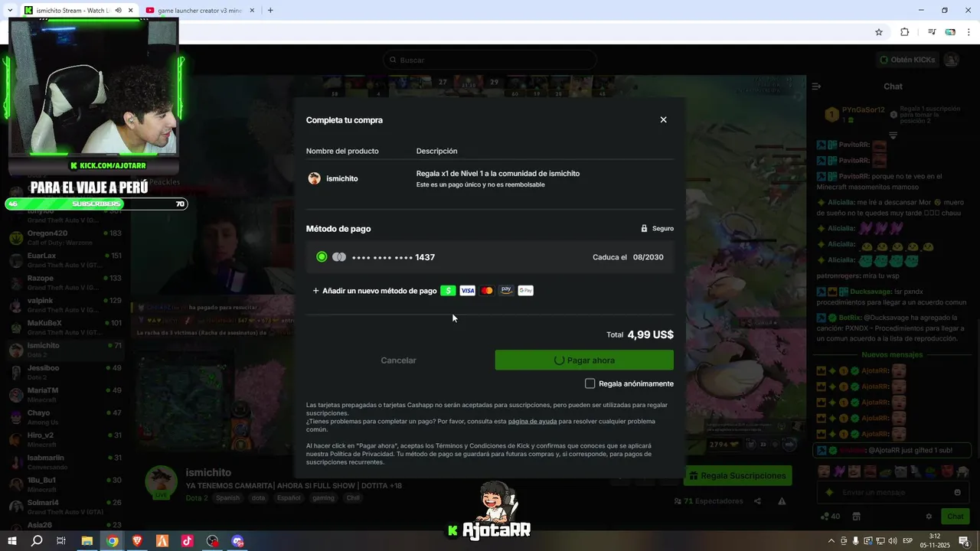Switch to game launcher creator YouTube tab

point(199,11)
